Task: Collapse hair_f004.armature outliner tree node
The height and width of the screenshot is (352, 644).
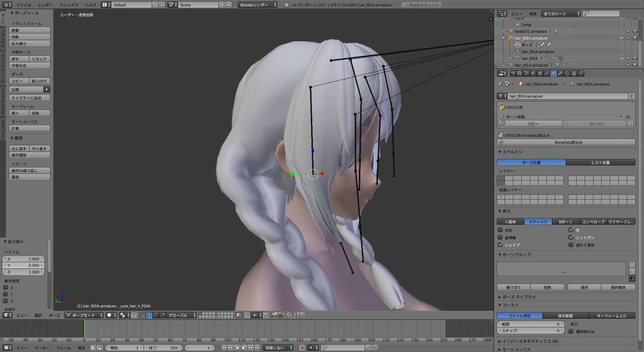Action: click(x=504, y=38)
